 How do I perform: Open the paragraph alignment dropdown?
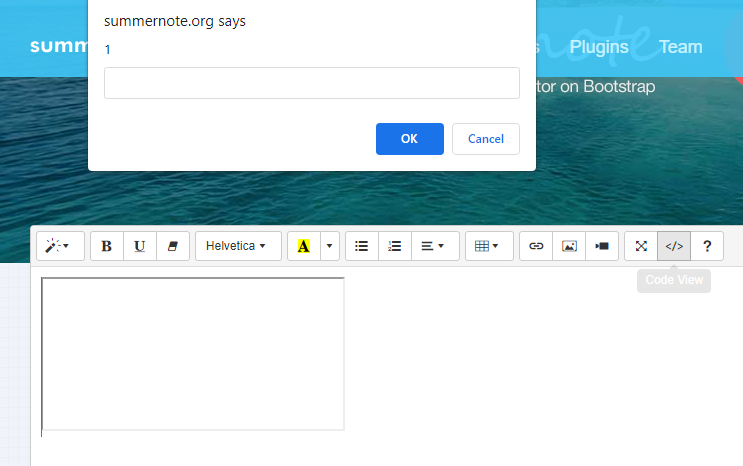(435, 246)
